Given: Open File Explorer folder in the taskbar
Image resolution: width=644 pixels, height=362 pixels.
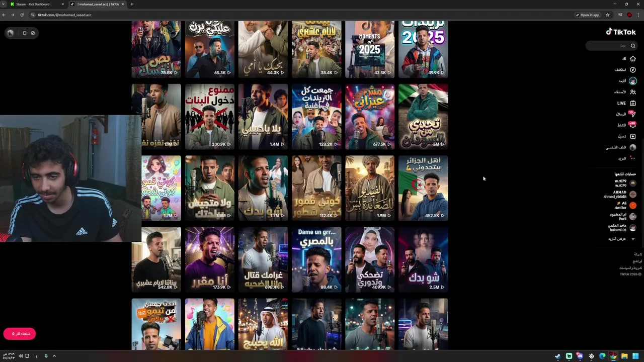Looking at the screenshot, I should coord(624,356).
